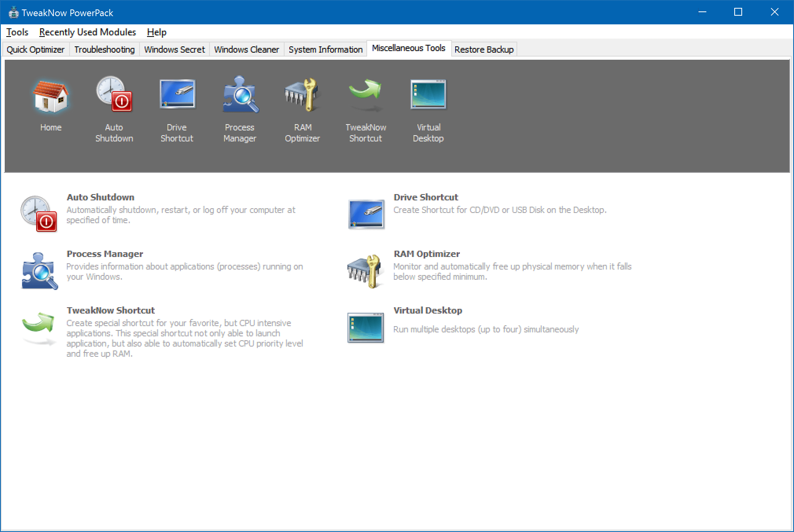Open the Help menu
Image resolution: width=794 pixels, height=532 pixels.
156,32
